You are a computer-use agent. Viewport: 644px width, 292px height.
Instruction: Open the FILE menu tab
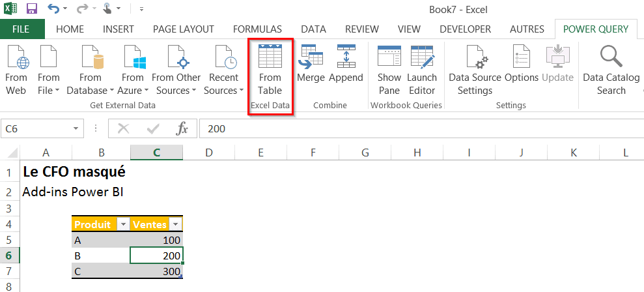click(x=21, y=29)
